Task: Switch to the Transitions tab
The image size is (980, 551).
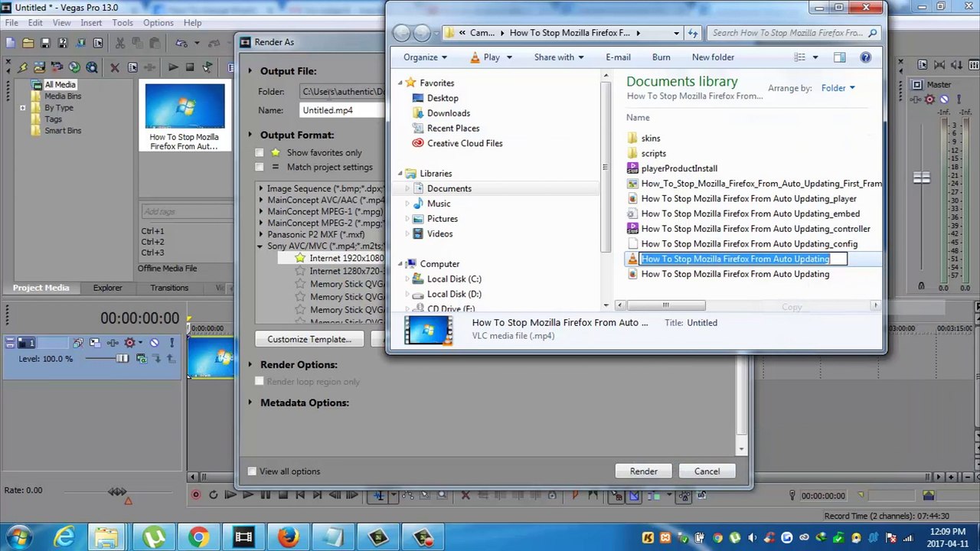Action: click(169, 288)
